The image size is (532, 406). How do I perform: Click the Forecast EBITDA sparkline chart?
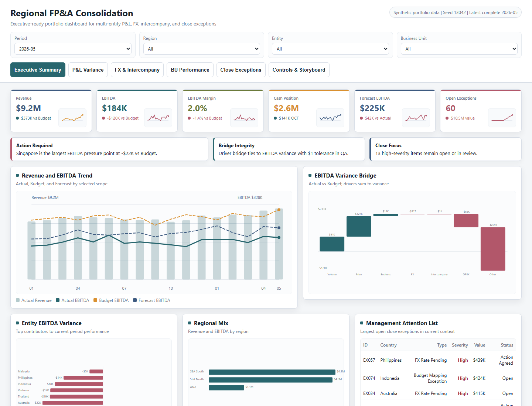[416, 118]
